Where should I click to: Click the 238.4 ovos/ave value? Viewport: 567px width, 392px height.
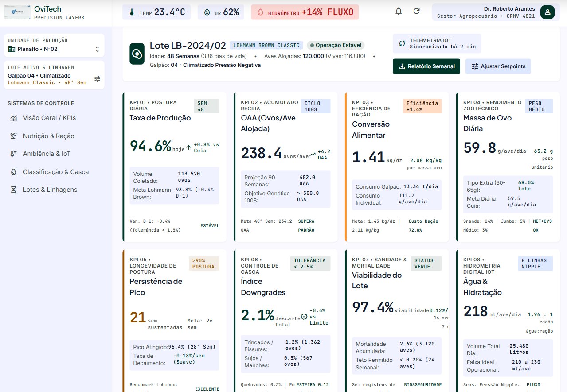[x=262, y=153]
